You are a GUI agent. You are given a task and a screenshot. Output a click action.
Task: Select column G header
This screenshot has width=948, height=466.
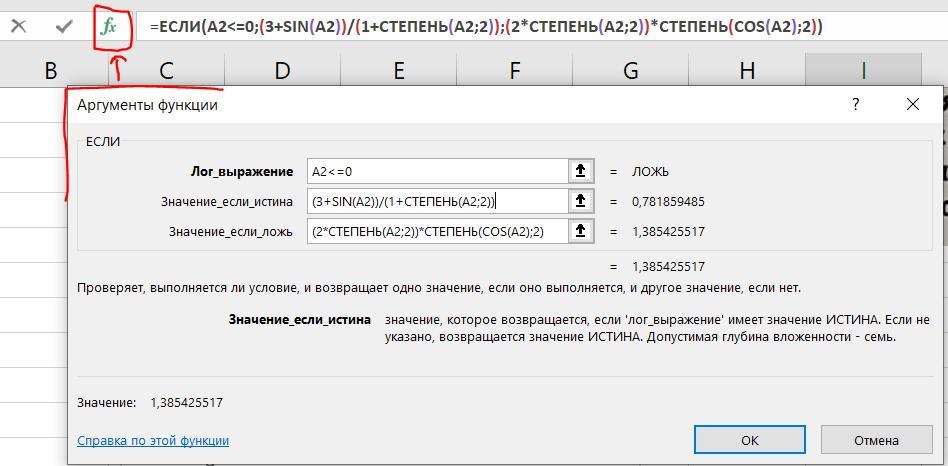(x=631, y=70)
